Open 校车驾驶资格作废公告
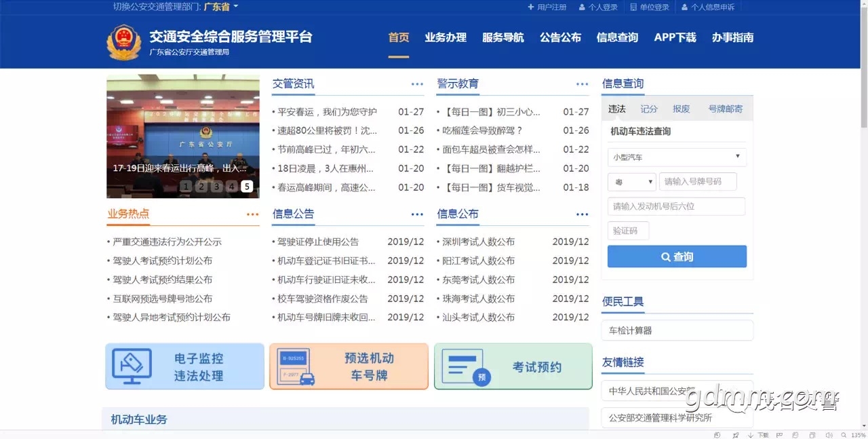Viewport: 868px width, 439px height. tap(323, 299)
